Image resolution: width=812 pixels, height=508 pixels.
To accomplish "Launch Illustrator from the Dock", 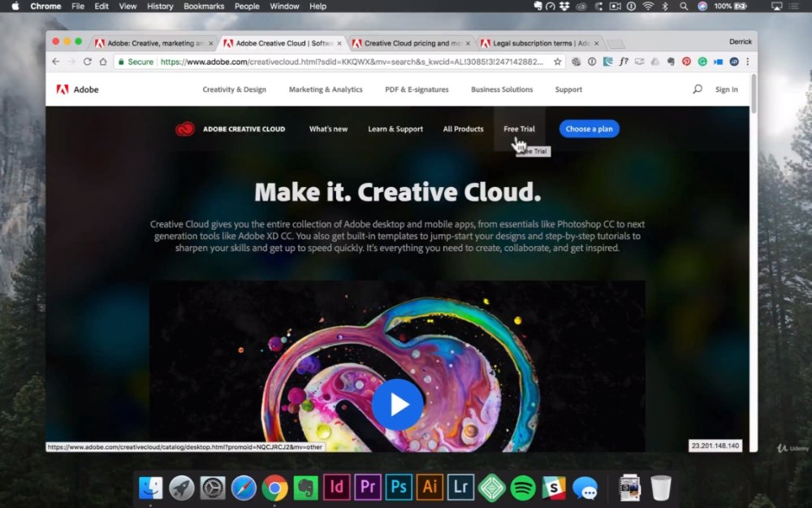I will (430, 487).
